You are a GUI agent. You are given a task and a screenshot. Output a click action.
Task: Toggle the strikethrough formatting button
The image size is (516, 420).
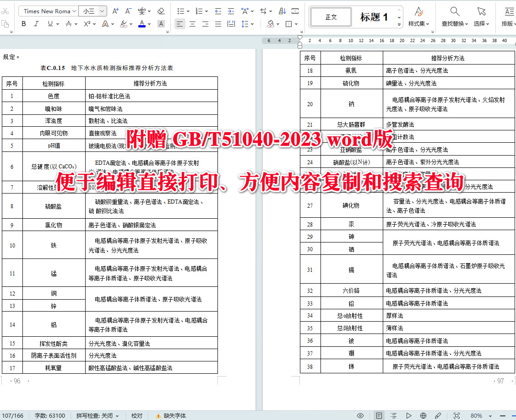(68, 24)
